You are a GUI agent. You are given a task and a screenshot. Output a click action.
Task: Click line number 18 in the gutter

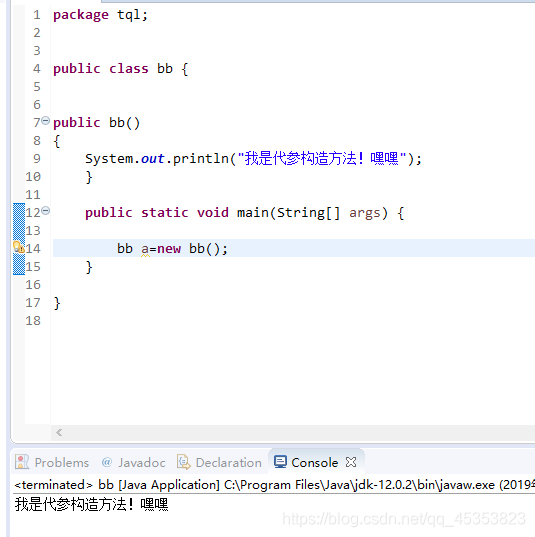[33, 321]
